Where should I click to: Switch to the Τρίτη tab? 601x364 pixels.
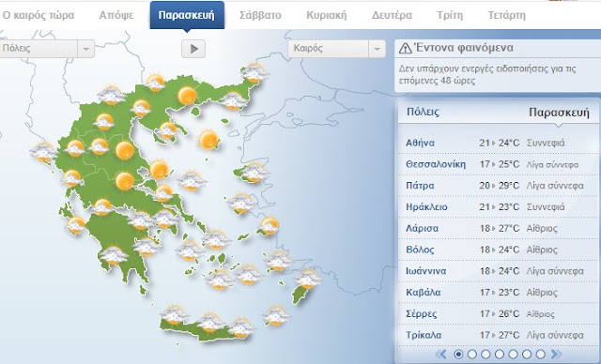coord(450,15)
